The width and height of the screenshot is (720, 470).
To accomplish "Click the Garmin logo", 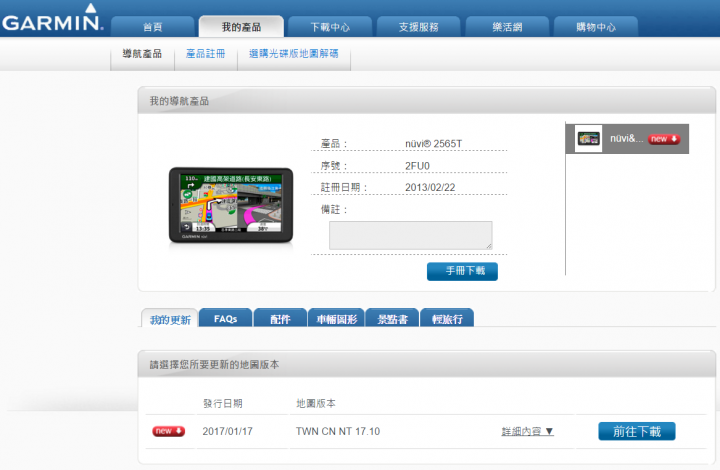I will point(53,18).
